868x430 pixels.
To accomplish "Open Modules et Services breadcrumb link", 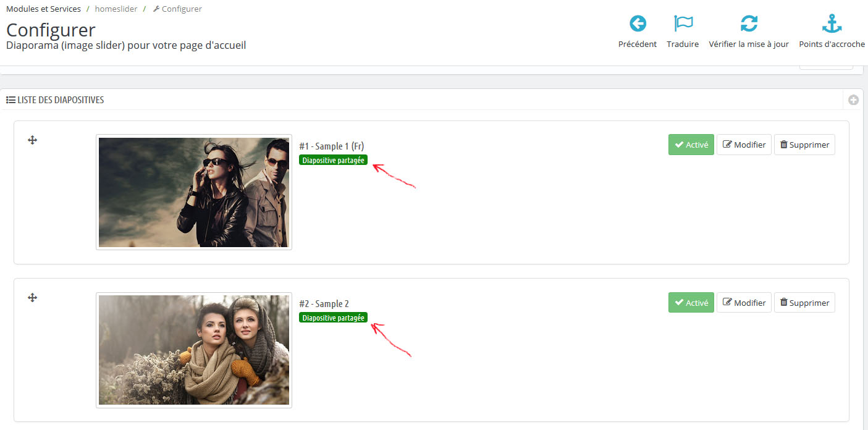I will click(x=43, y=9).
